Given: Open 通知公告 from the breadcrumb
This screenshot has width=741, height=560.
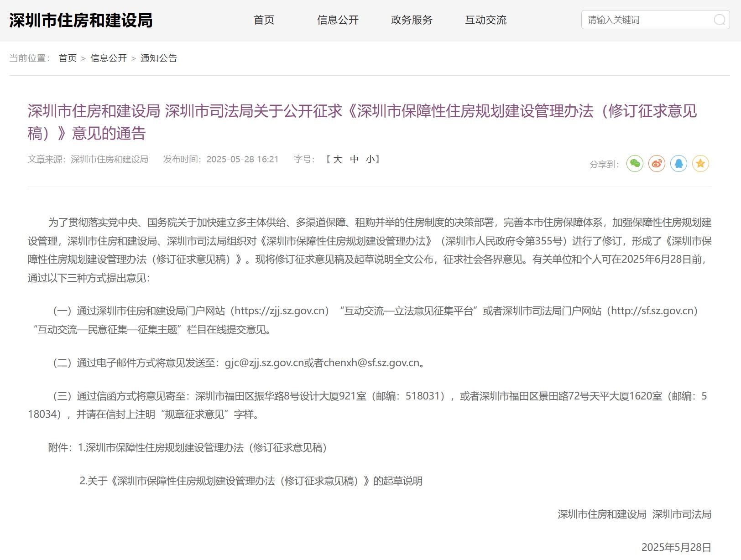Looking at the screenshot, I should click(159, 58).
